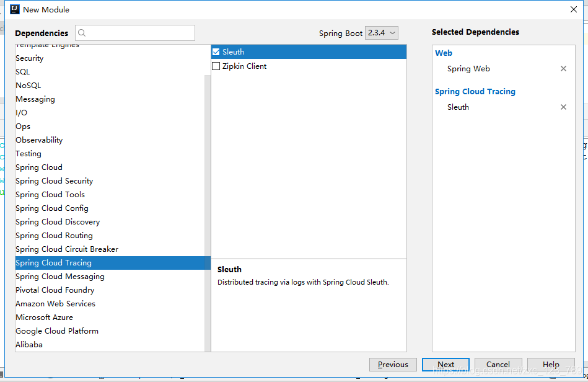This screenshot has height=382, width=588.
Task: Click the category list vertical scrollbar
Action: tap(208, 213)
